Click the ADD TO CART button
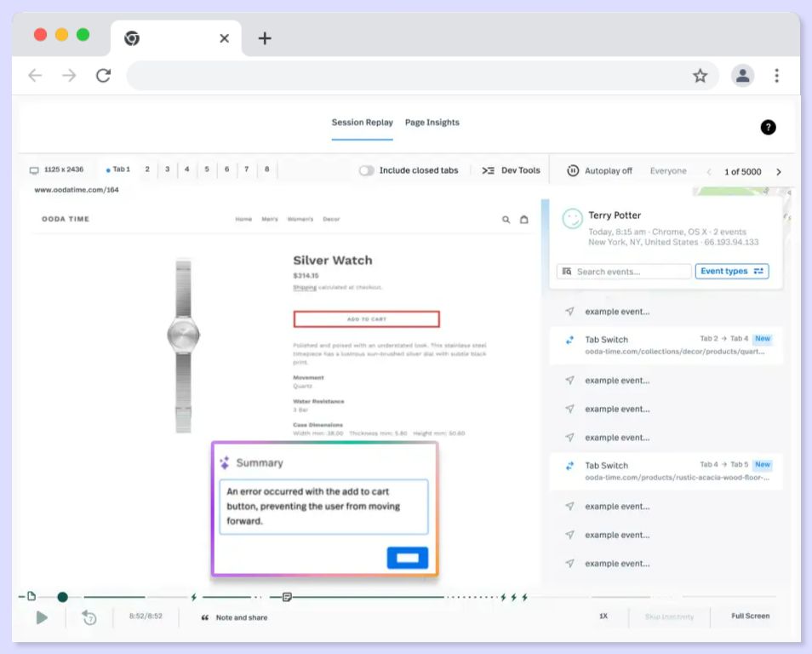Viewport: 812px width, 654px height. [x=367, y=319]
